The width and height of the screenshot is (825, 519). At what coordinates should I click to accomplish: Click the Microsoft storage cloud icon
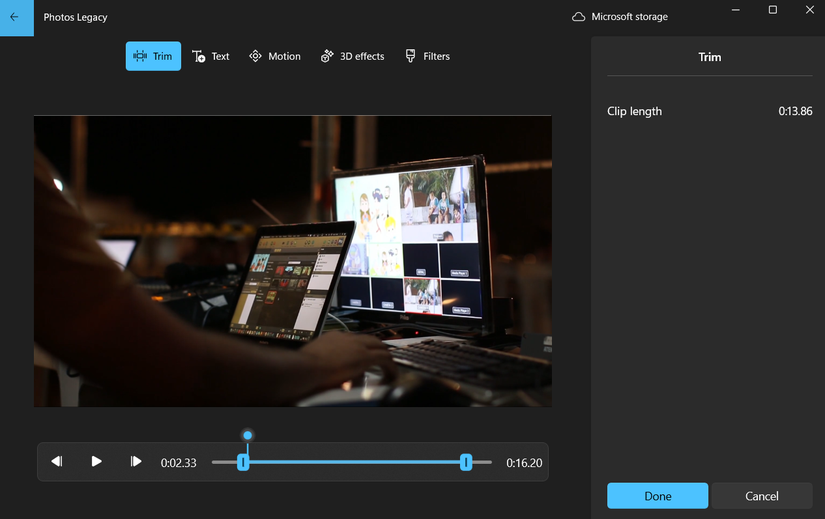click(578, 17)
